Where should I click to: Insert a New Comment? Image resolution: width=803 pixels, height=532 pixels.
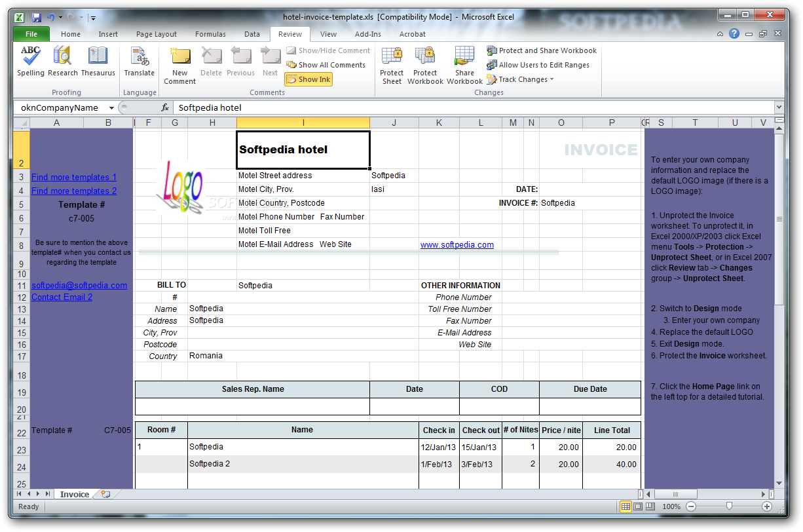click(x=180, y=66)
